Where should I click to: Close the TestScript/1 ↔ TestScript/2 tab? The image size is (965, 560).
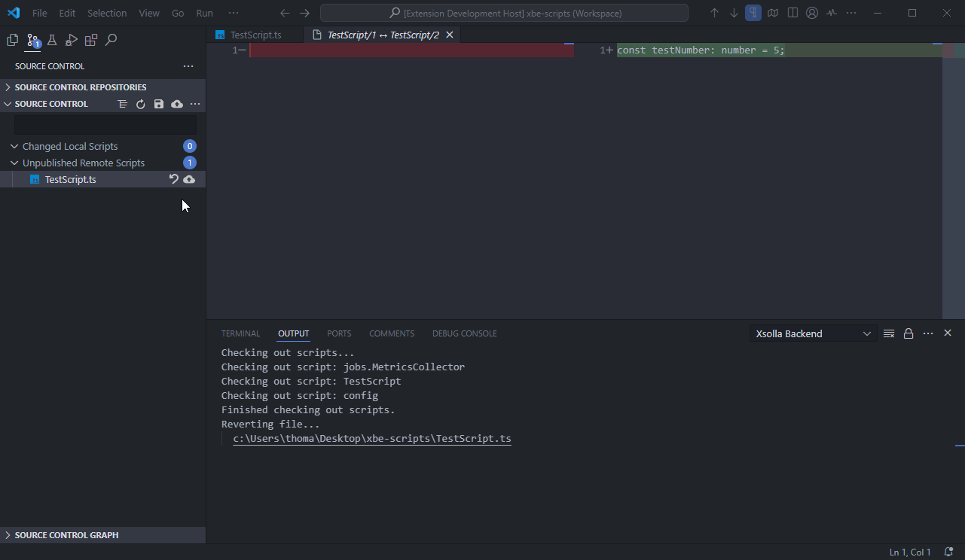[450, 35]
